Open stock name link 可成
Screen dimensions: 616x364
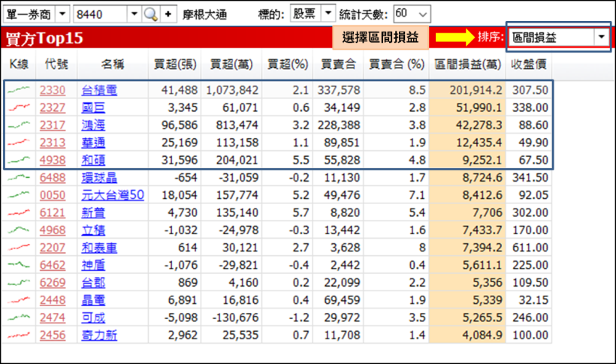click(x=93, y=317)
